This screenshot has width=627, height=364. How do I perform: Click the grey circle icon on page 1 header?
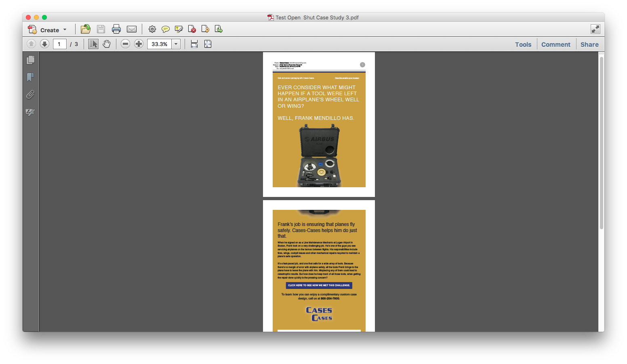(362, 65)
